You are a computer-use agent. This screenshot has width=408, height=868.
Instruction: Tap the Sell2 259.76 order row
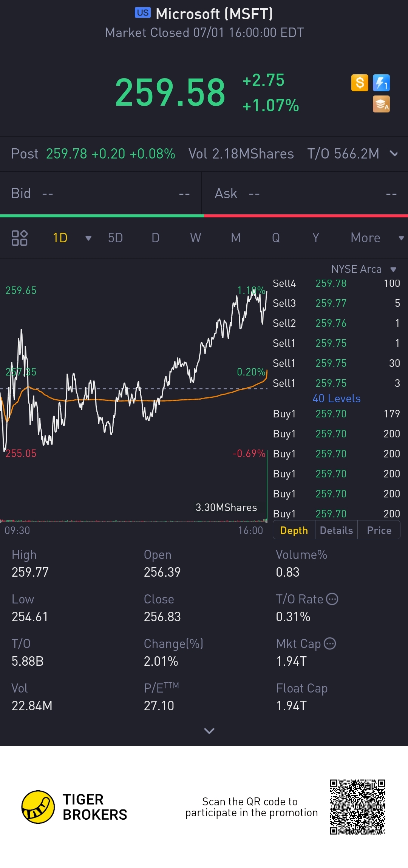tap(336, 323)
